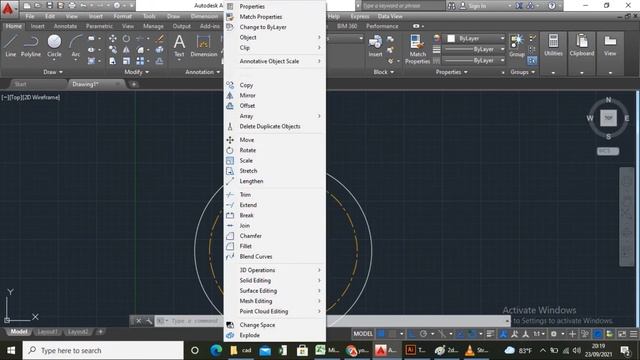640x360 pixels.
Task: Select the Line tool in Draw panel
Action: coord(11,45)
